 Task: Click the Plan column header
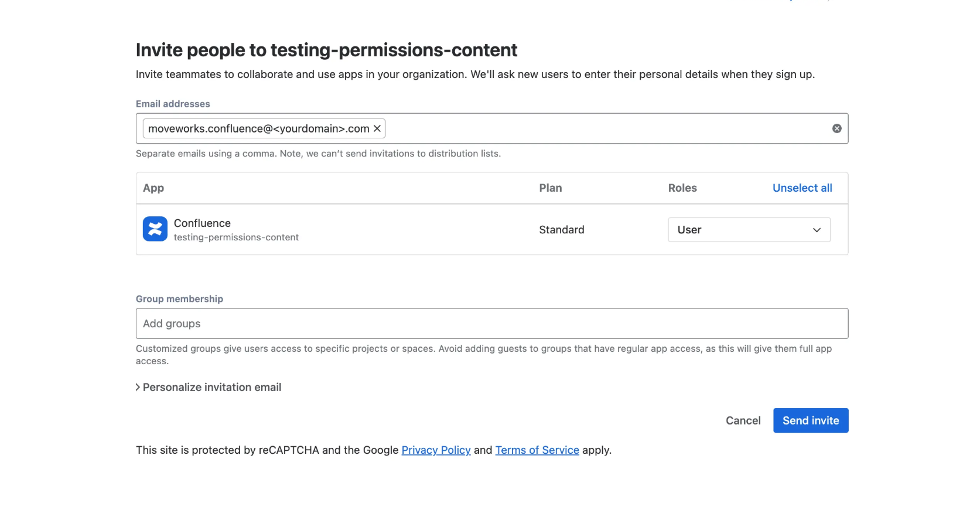[550, 188]
